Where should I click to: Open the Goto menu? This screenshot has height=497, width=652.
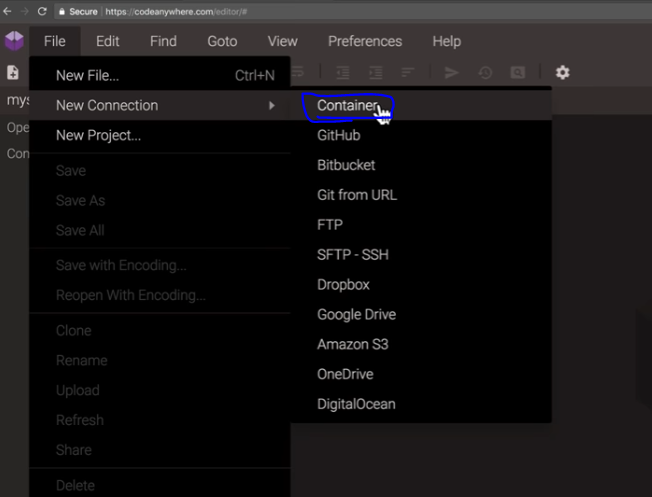tap(222, 41)
